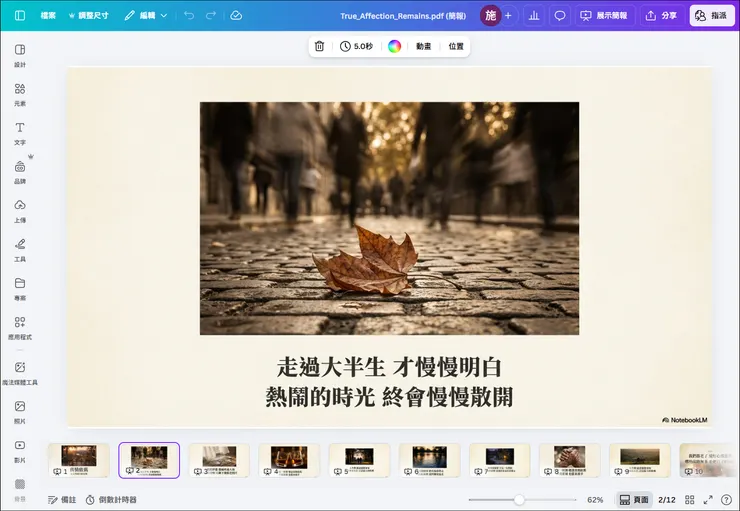This screenshot has width=740, height=511.
Task: Open the analytics bar chart icon
Action: (x=534, y=16)
